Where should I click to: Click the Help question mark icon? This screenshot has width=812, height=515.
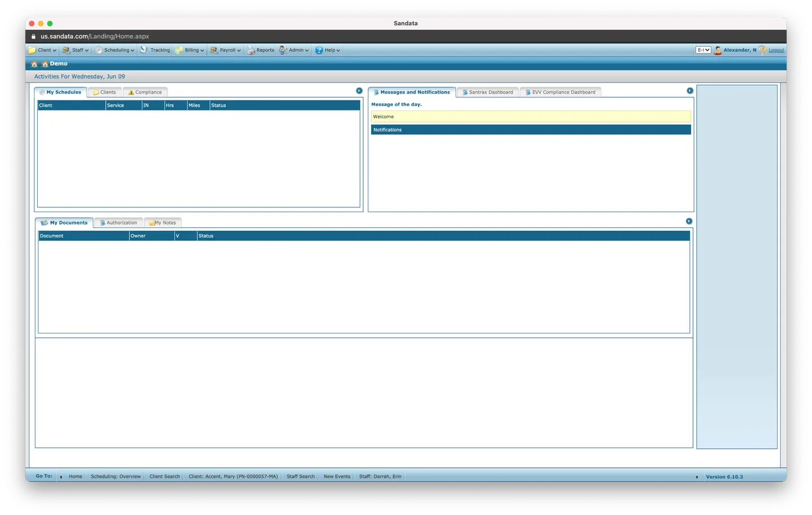(x=319, y=50)
